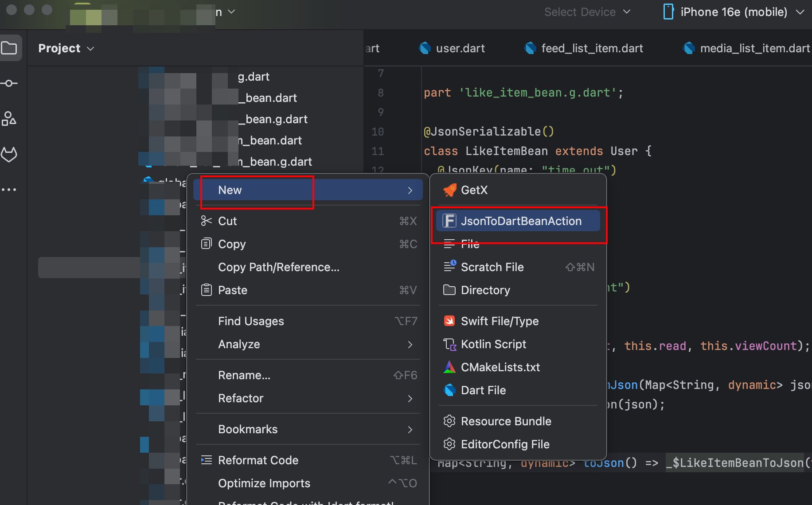Click the EditorConfig File gear icon
The width and height of the screenshot is (812, 505).
click(x=449, y=444)
